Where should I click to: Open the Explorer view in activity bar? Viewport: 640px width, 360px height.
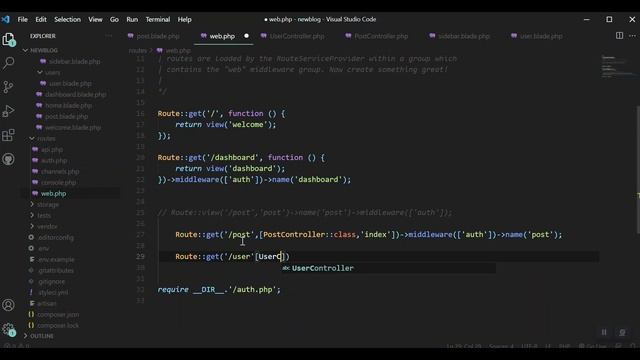point(9,40)
